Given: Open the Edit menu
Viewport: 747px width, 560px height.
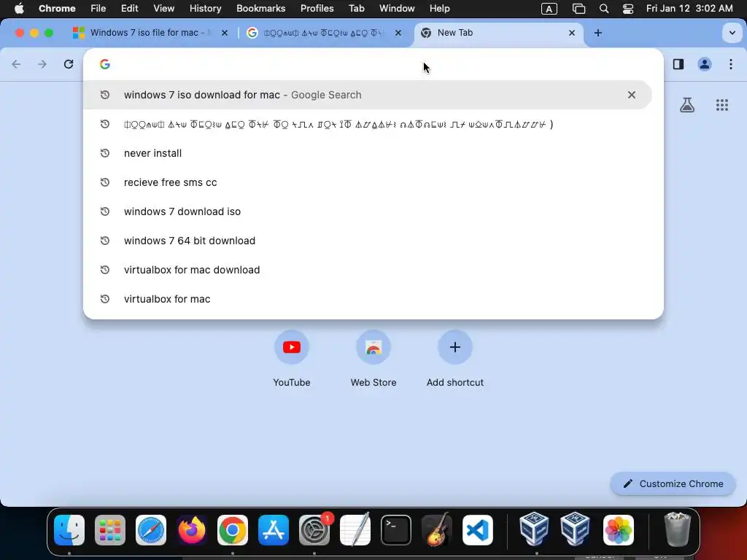Looking at the screenshot, I should coord(130,9).
